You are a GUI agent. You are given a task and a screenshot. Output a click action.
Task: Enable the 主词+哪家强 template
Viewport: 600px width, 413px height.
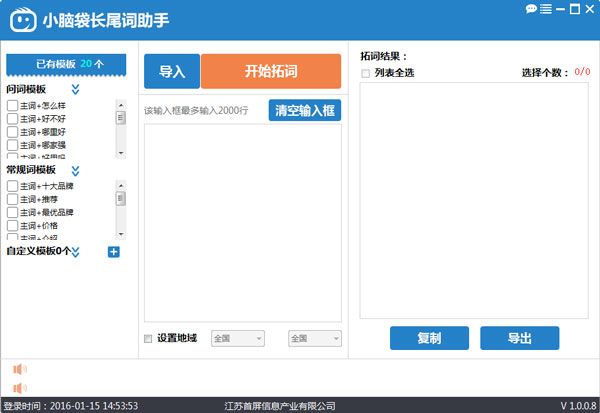[12, 145]
